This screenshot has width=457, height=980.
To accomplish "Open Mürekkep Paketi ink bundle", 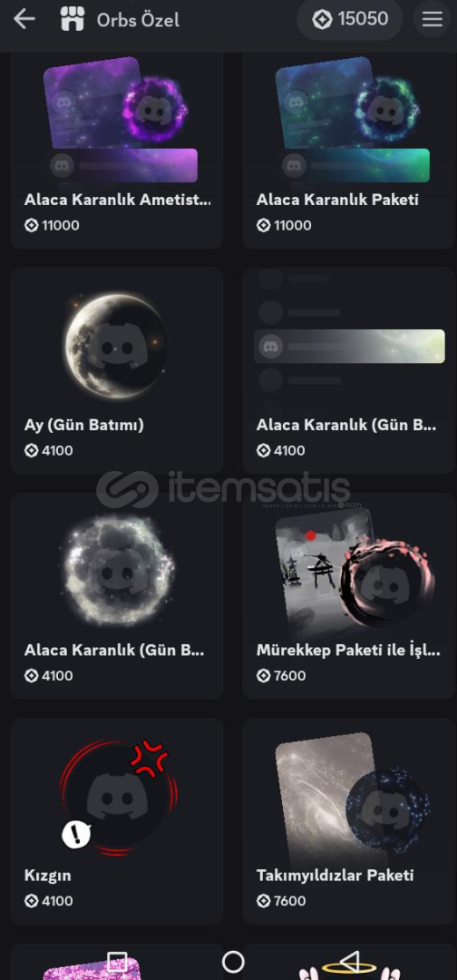I will [349, 595].
